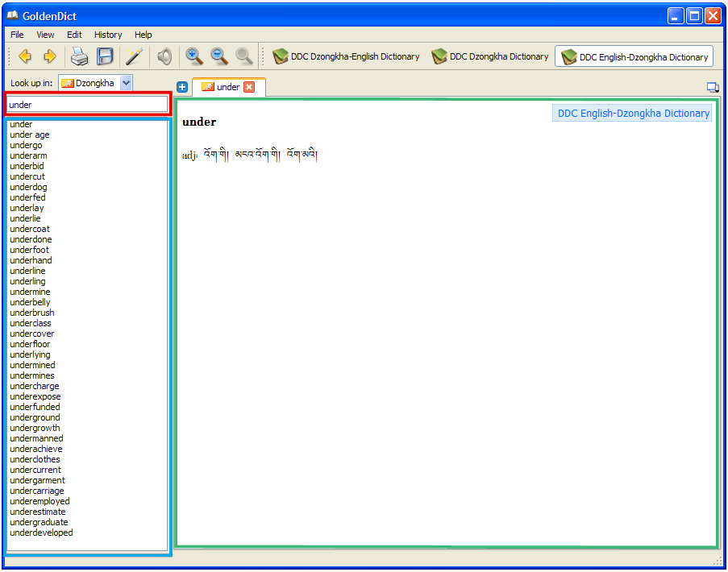
Task: Open the Look up in Dzongkha dropdown
Action: coord(126,83)
